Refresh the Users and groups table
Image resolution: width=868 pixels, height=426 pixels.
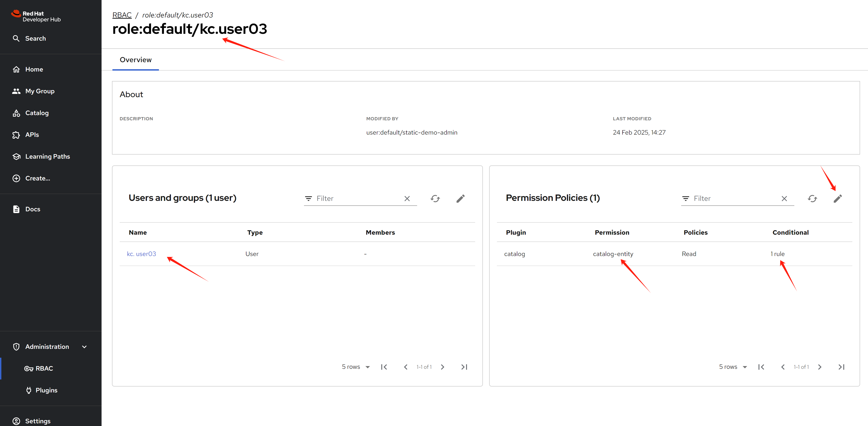[x=435, y=199]
